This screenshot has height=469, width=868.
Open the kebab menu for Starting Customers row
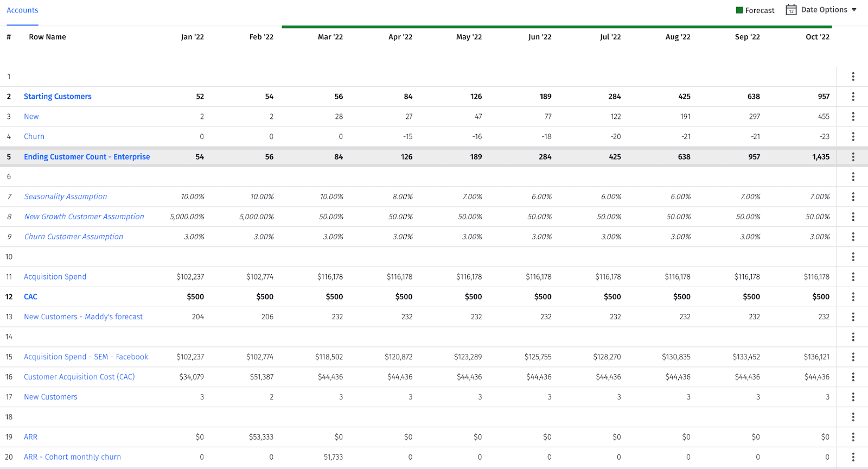coord(853,97)
